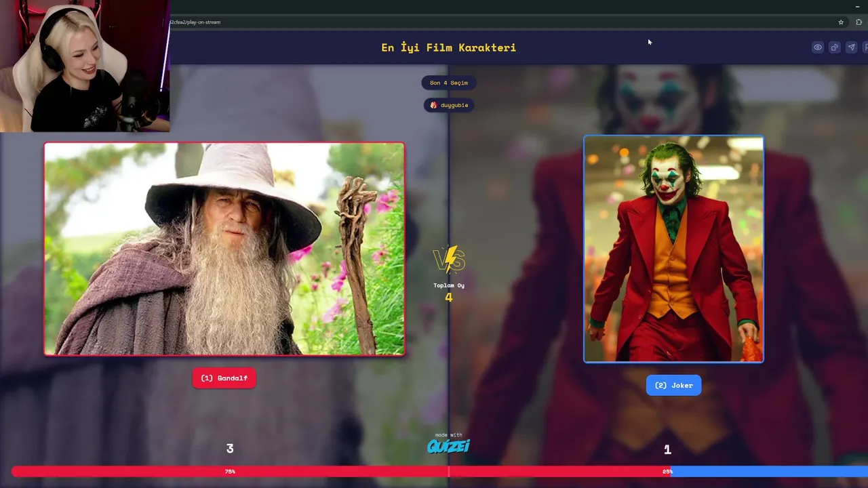Click the red 75% vote bar
Viewport: 868px width, 488px height.
(341, 471)
